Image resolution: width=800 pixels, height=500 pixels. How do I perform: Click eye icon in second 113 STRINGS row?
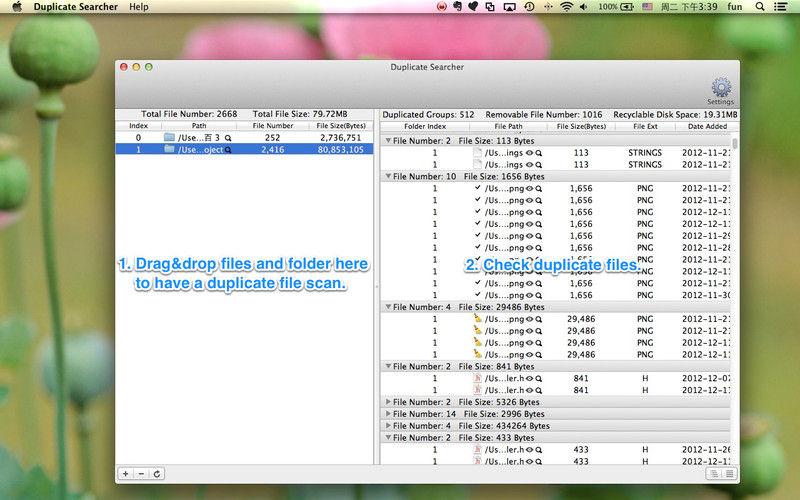[x=530, y=165]
